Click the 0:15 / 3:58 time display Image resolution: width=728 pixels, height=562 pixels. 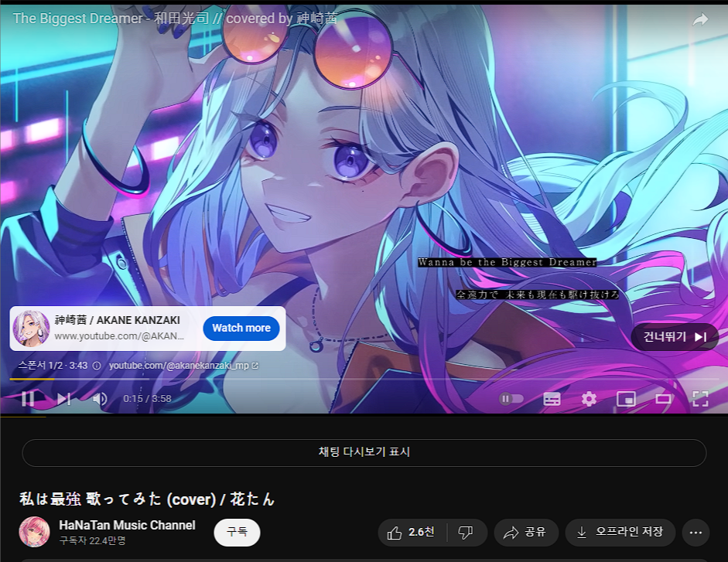click(147, 399)
